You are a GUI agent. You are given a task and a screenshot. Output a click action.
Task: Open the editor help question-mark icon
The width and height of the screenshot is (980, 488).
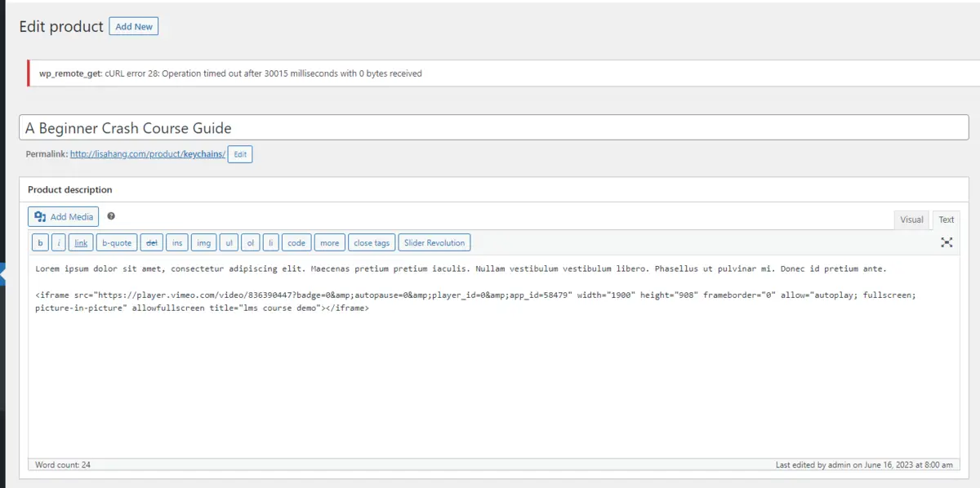pos(111,216)
